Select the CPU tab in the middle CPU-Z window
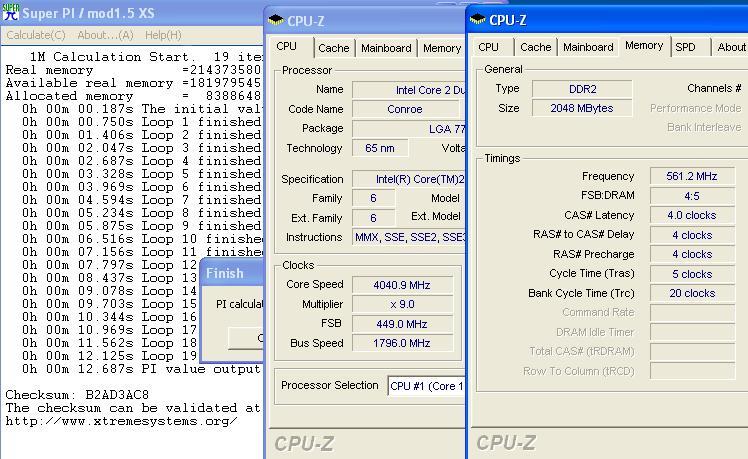The width and height of the screenshot is (748, 459). (291, 47)
